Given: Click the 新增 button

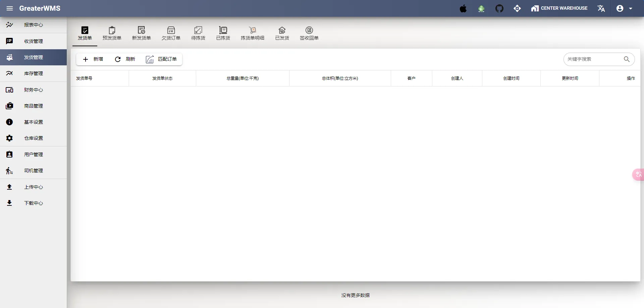Looking at the screenshot, I should pos(93,59).
